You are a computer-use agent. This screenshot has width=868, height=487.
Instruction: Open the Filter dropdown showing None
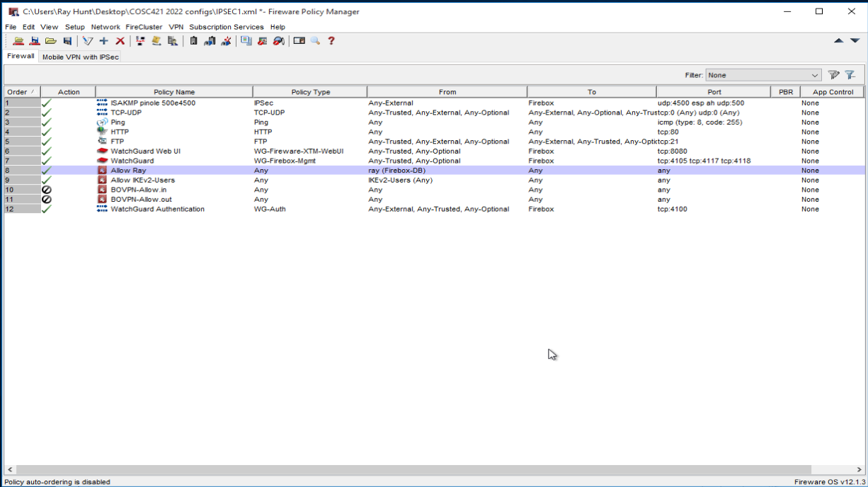[763, 74]
